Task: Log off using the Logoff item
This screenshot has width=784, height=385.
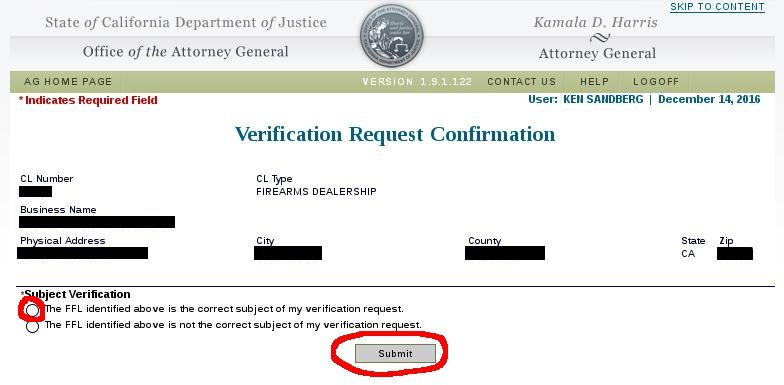Action: click(x=656, y=82)
